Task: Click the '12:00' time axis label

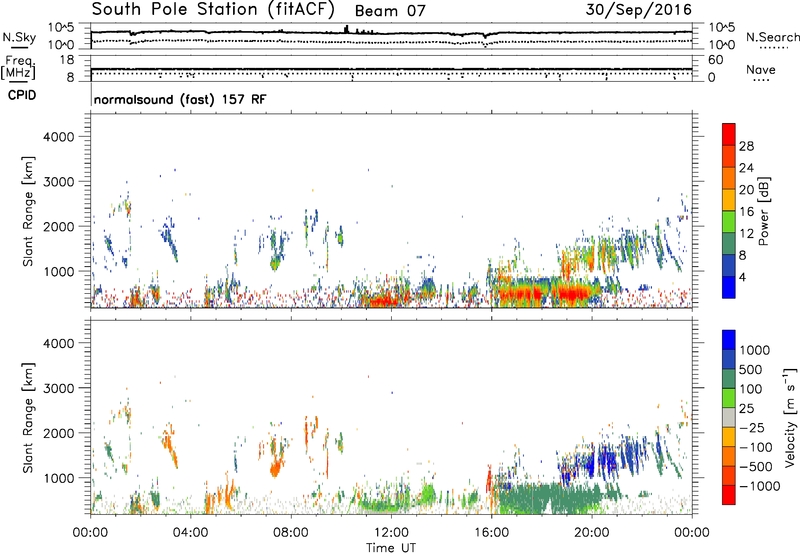Action: tap(391, 533)
